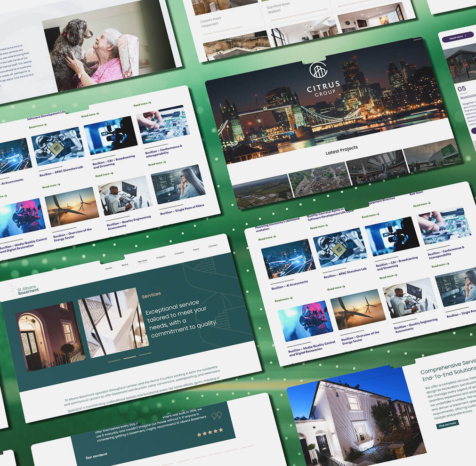
Task: Open Read more under 'Red Team'
Action: (422, 204)
